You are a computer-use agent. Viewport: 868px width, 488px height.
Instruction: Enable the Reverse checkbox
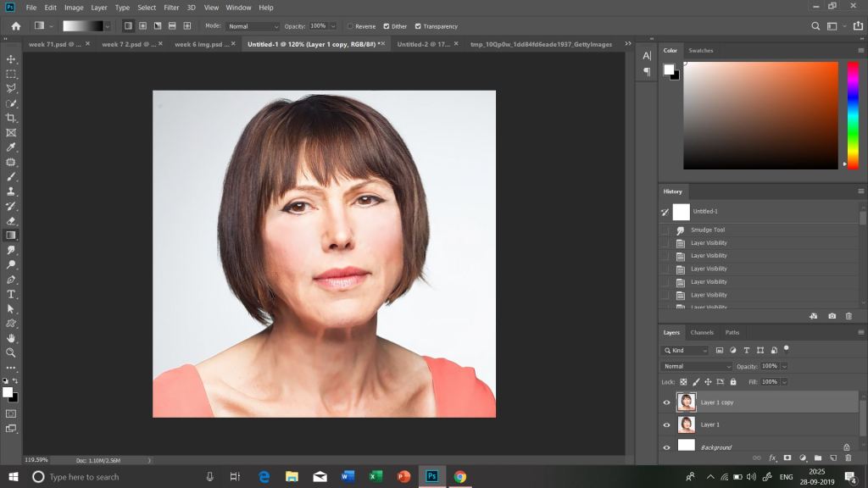coord(349,26)
